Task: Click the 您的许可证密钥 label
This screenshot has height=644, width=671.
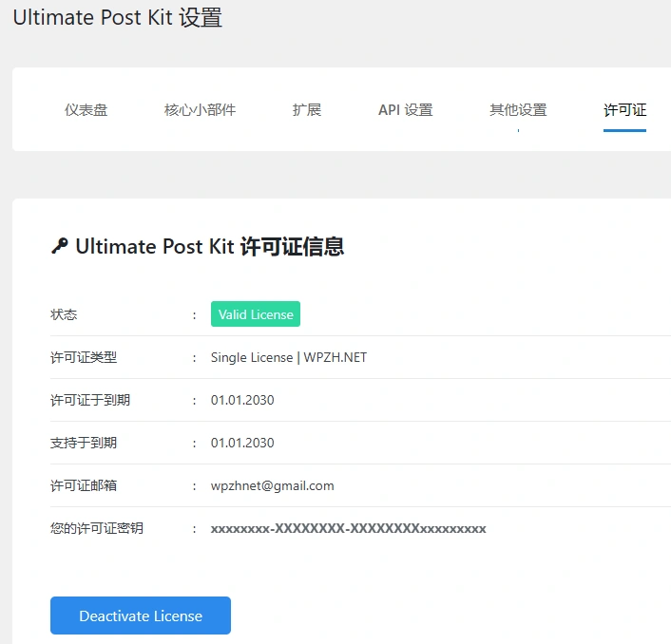Action: coord(97,528)
